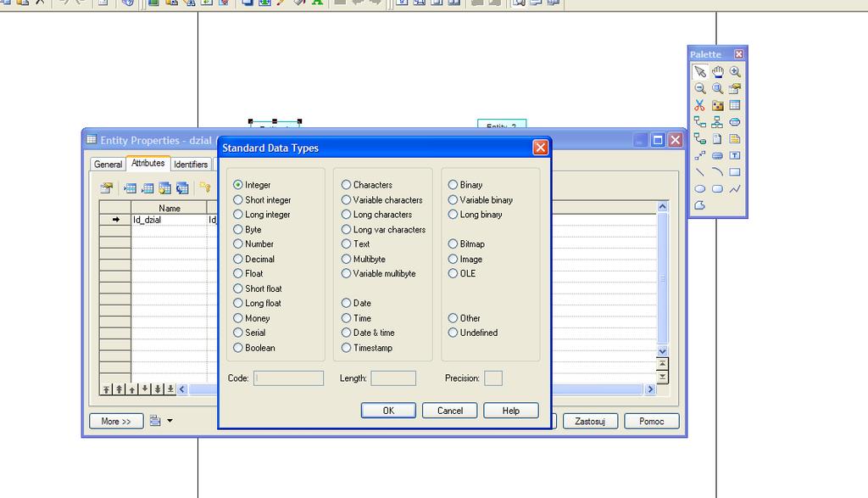Select the Line tool in Palette

pyautogui.click(x=699, y=172)
